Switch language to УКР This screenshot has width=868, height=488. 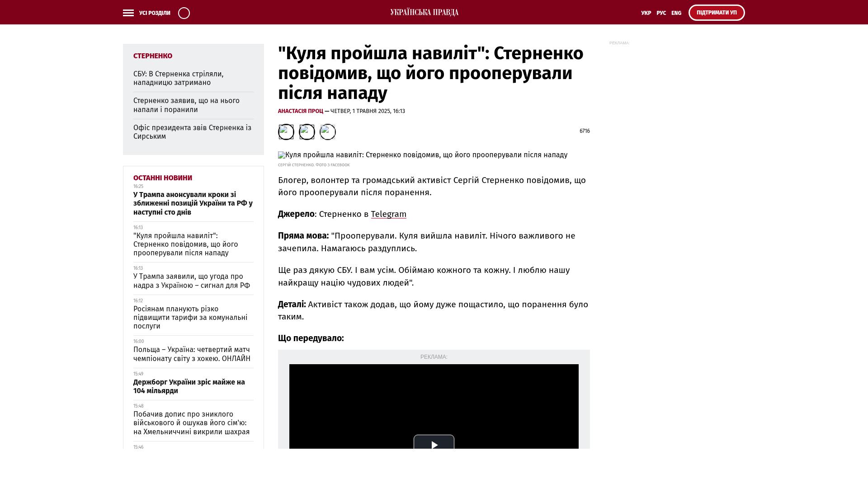(646, 13)
